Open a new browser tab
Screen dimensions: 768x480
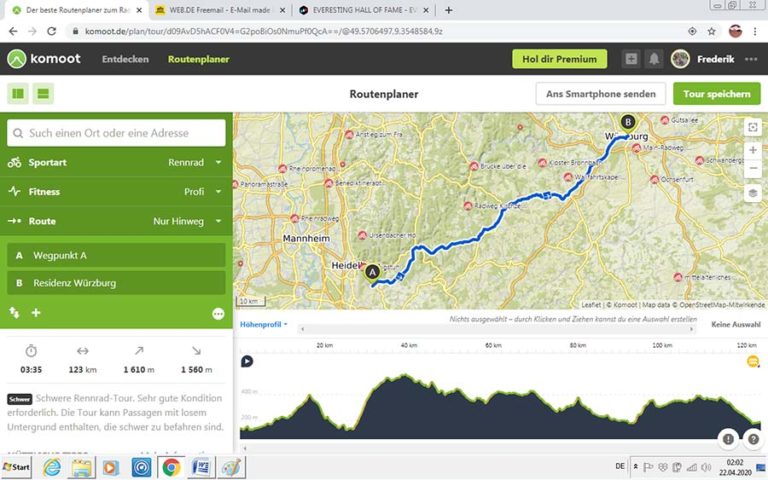coord(448,10)
